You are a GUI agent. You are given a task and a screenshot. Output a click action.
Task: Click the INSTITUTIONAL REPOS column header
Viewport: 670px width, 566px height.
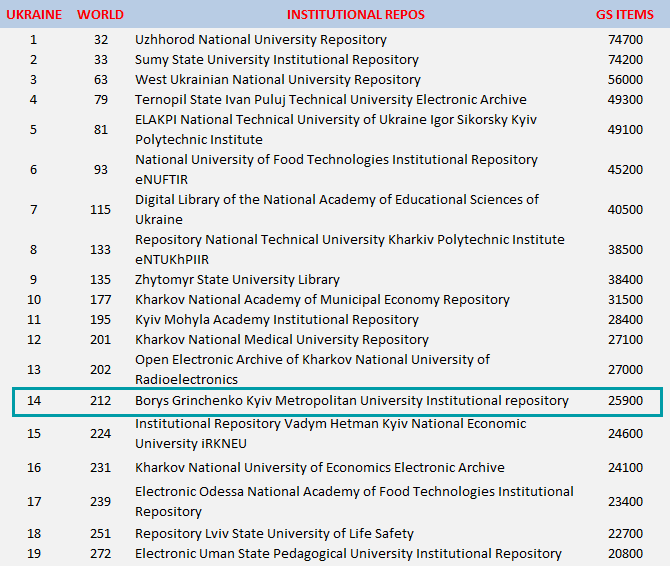click(356, 15)
